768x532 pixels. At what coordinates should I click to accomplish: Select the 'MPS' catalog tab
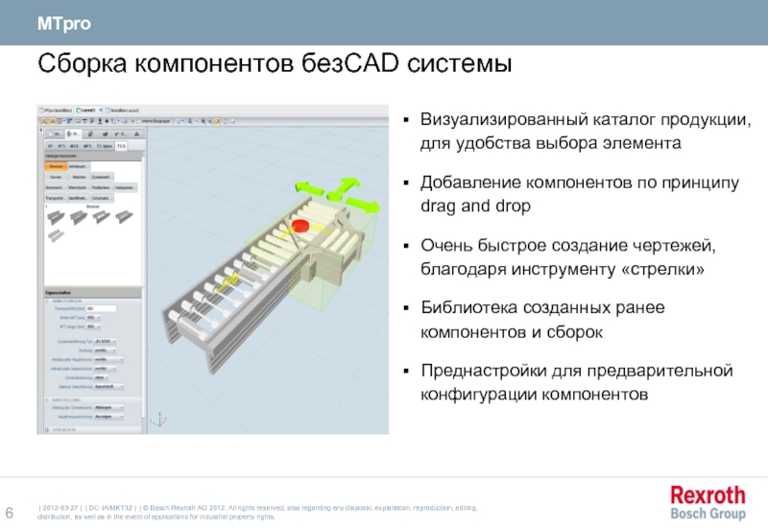tap(87, 146)
